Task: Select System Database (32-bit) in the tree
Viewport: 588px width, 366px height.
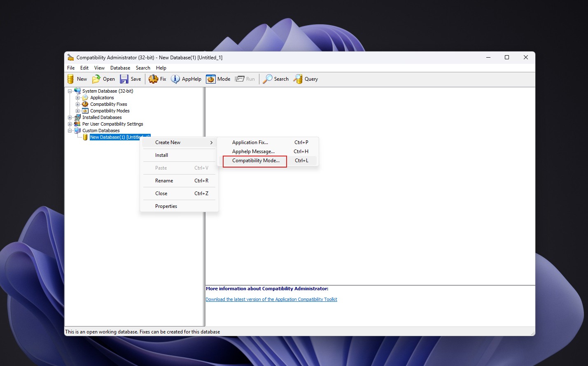Action: click(x=108, y=91)
